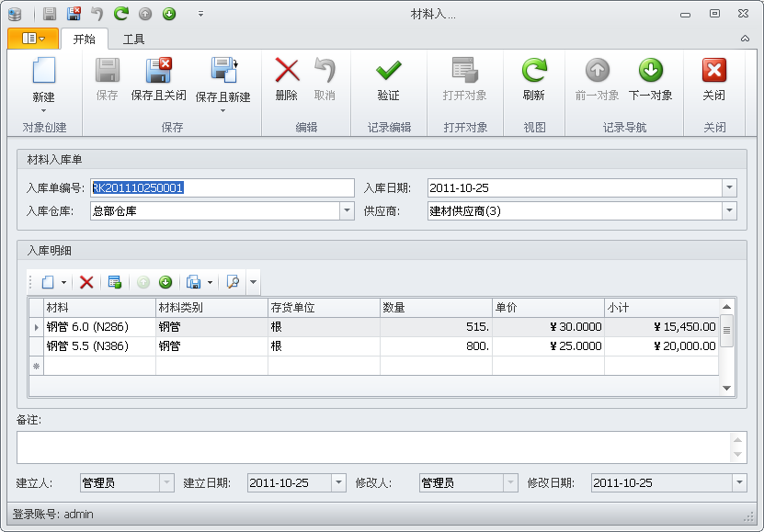Collapse the ribbon with the chevron

coord(745,39)
